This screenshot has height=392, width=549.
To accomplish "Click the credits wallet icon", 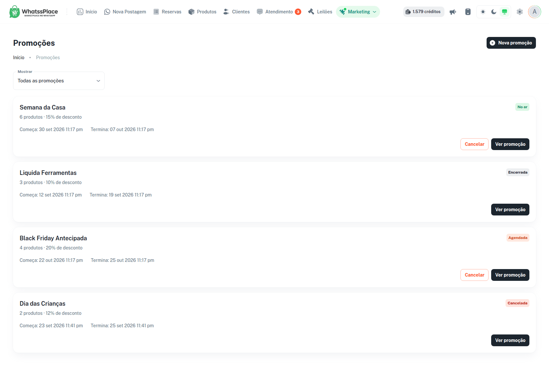I will [408, 12].
